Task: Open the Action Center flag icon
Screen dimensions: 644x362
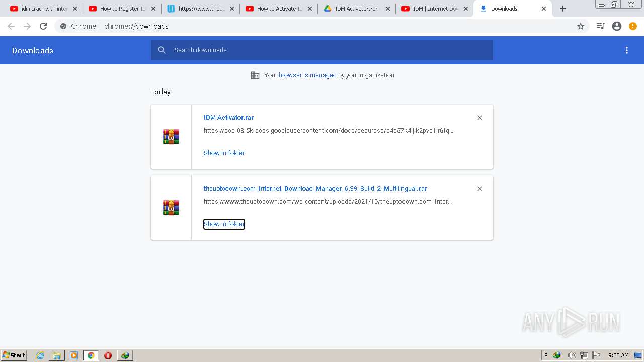Action: point(596,355)
